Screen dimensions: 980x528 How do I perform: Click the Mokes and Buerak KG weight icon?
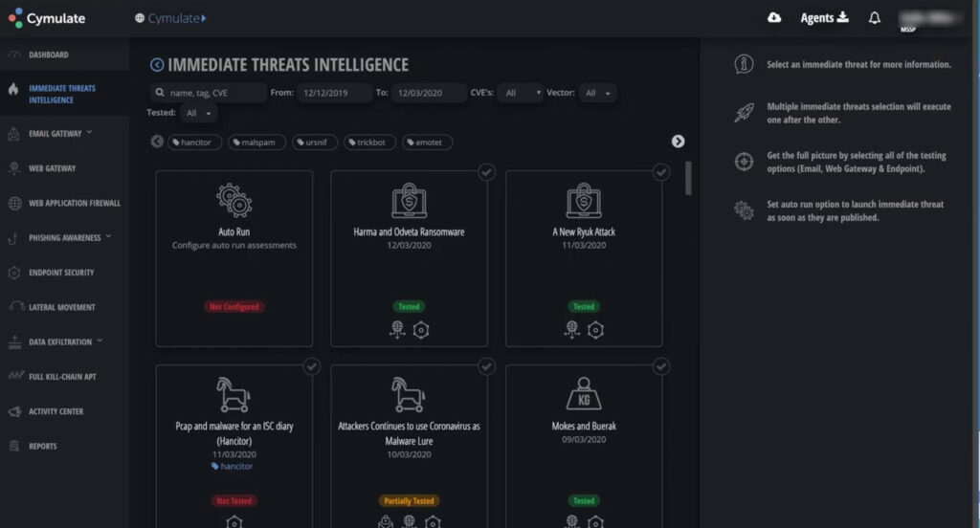coord(584,394)
